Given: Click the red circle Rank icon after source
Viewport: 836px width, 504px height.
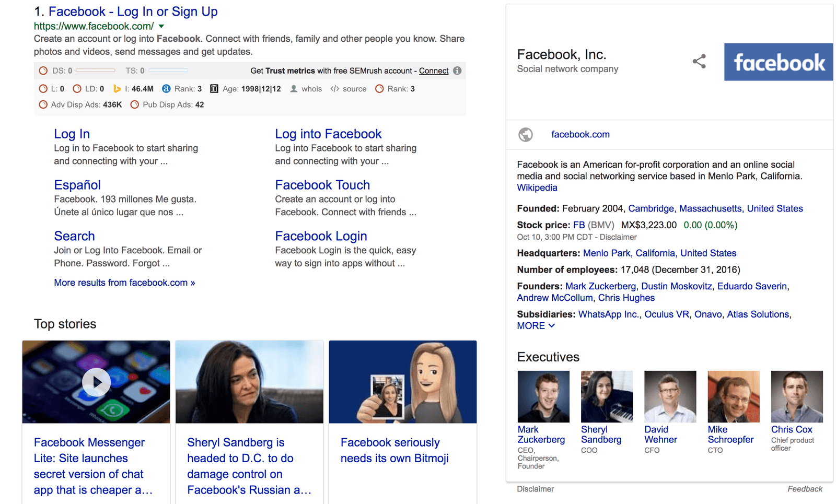Looking at the screenshot, I should [x=380, y=89].
